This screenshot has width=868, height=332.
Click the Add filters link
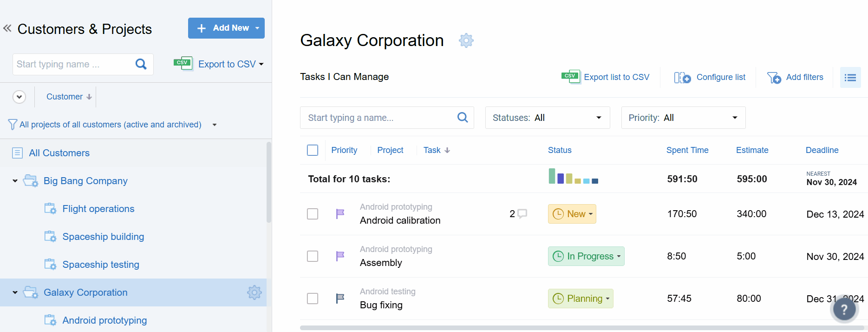804,77
